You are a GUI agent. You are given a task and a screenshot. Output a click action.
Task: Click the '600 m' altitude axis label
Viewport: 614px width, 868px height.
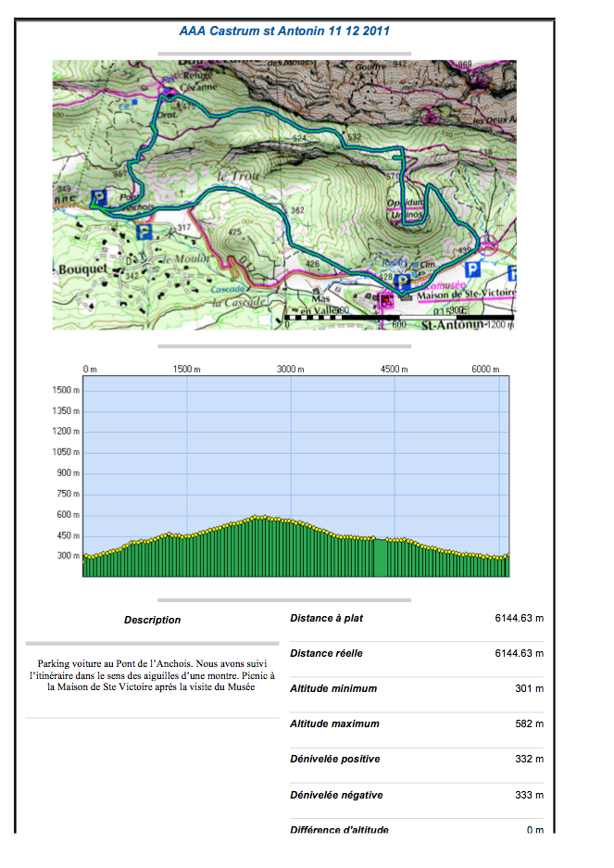pos(69,515)
